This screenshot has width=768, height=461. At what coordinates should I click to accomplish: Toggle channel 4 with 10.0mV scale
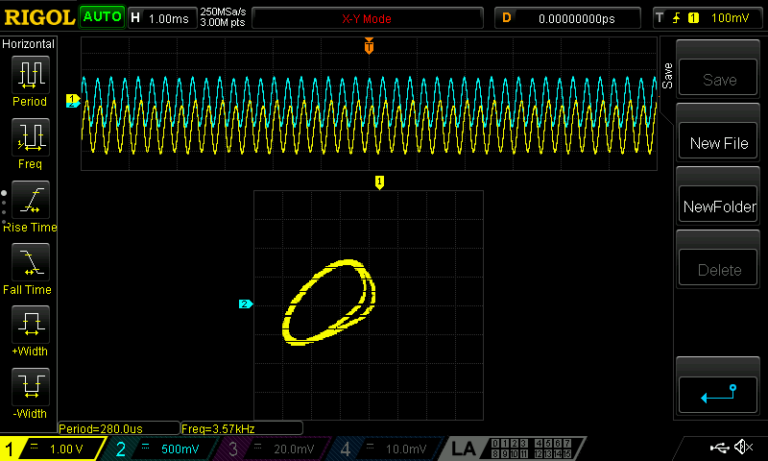point(385,449)
